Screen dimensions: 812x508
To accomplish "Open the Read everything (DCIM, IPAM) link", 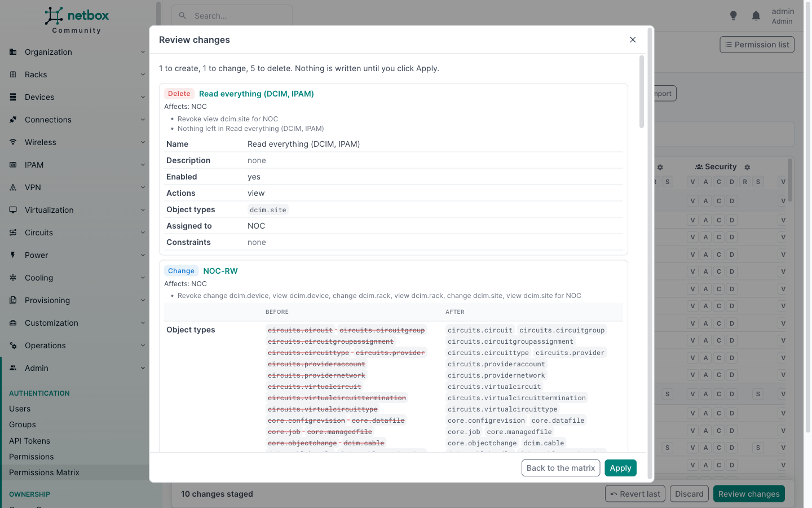I will [257, 94].
